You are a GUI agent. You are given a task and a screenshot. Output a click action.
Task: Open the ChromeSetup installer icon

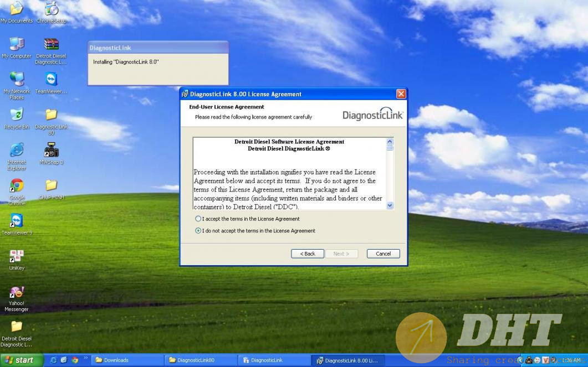51,9
